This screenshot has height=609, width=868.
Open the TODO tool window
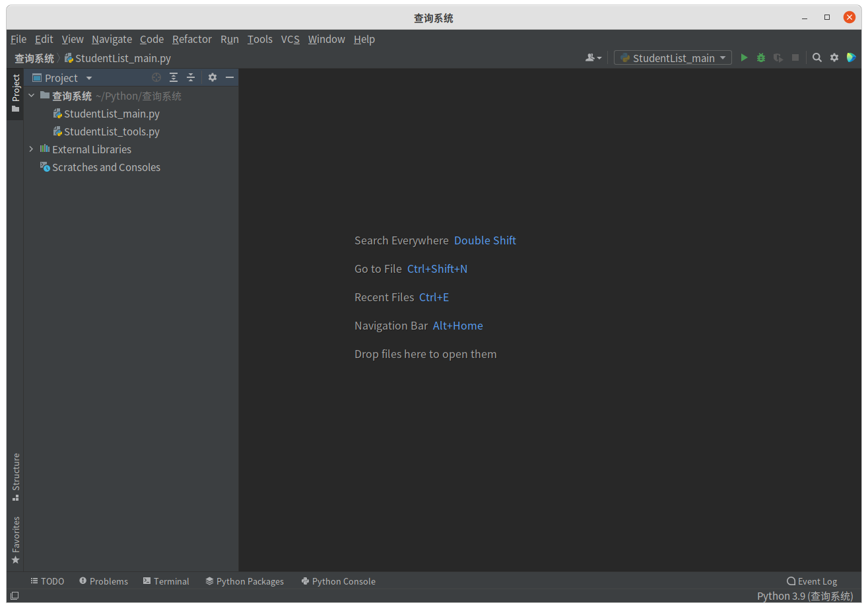pos(48,581)
